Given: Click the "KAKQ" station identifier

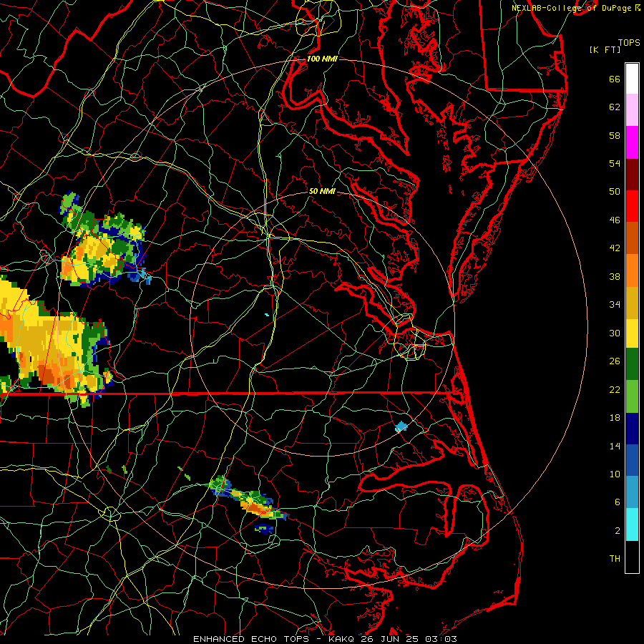Looking at the screenshot, I should 342,639.
